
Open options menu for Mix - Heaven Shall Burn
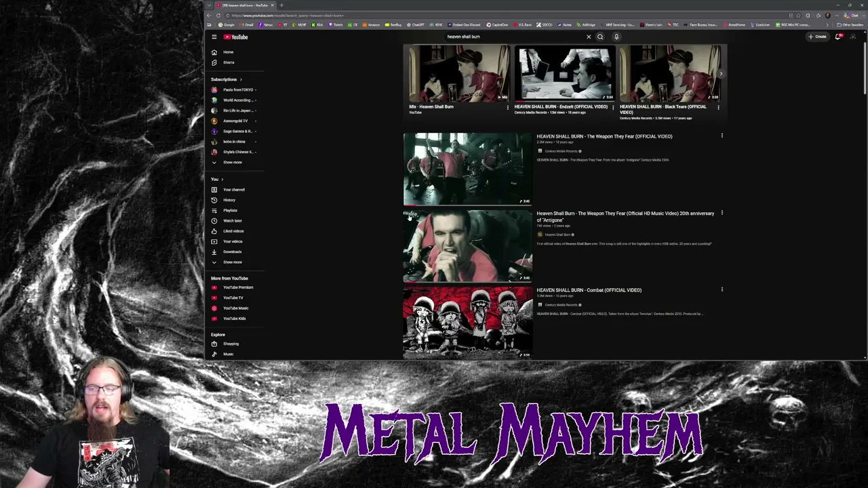[x=508, y=107]
